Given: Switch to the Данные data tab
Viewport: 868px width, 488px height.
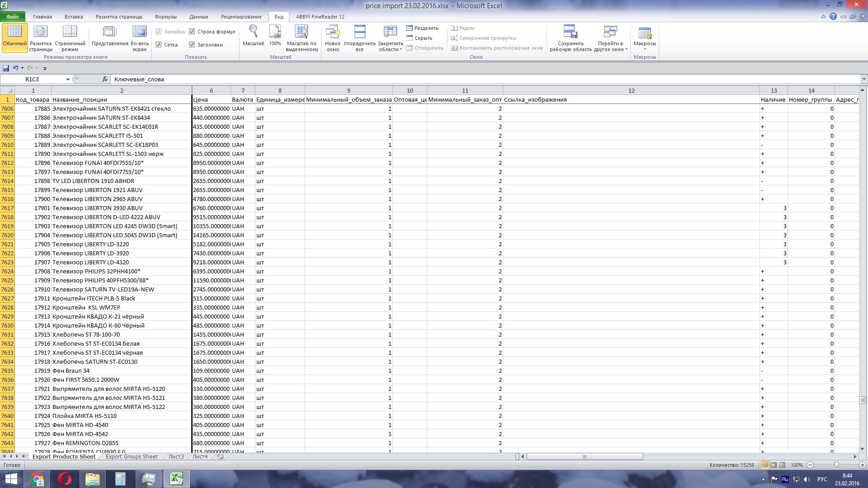Looking at the screenshot, I should coord(199,17).
